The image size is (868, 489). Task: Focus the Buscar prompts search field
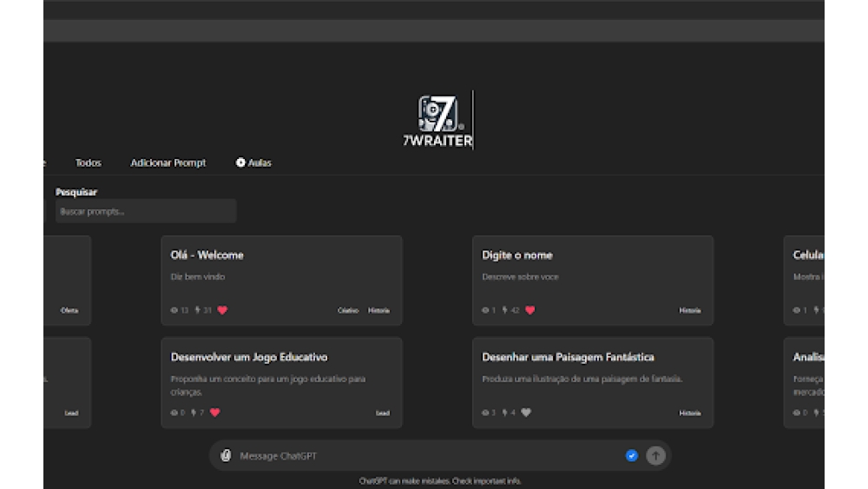[146, 212]
